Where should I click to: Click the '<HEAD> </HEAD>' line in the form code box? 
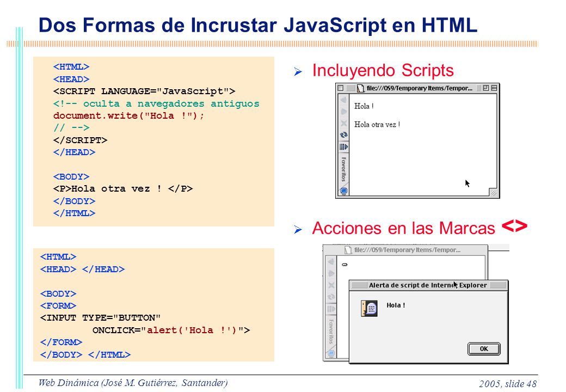[x=82, y=269]
